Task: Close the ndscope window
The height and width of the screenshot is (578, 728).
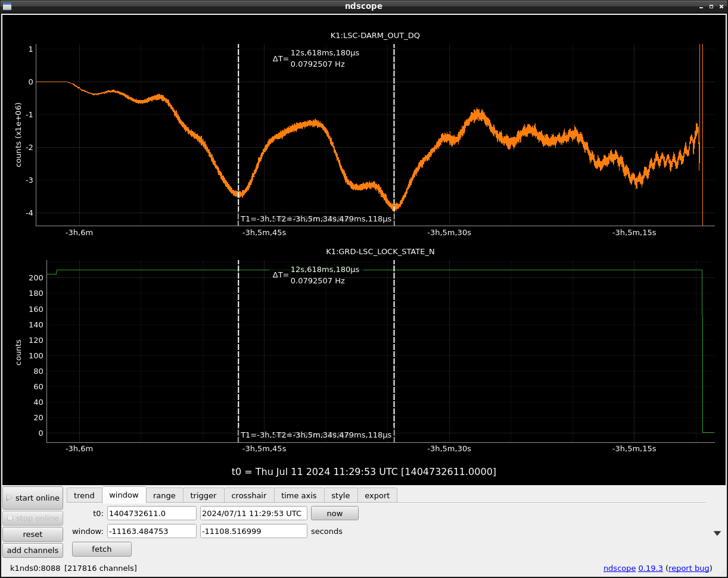Action: pyautogui.click(x=721, y=6)
